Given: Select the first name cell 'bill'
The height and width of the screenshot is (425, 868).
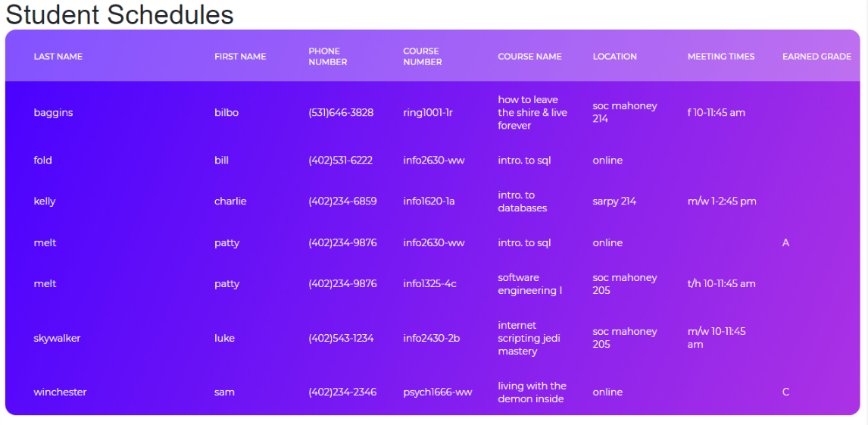Looking at the screenshot, I should [x=221, y=161].
